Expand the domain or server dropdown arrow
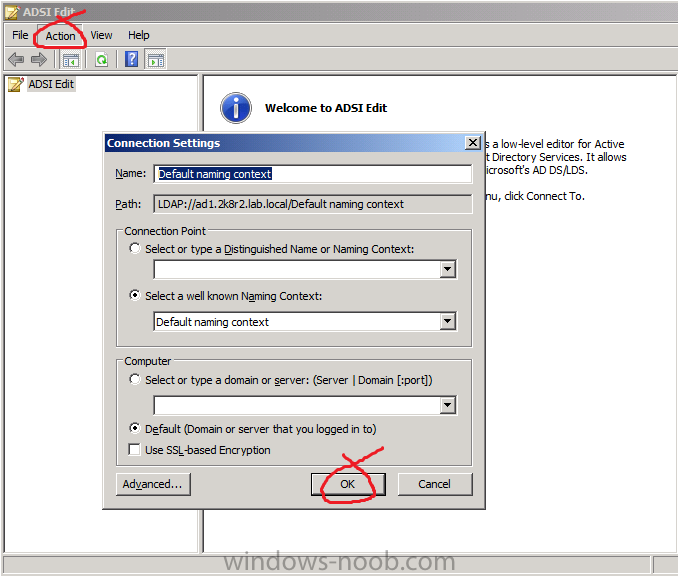This screenshot has height=576, width=678. click(x=448, y=405)
